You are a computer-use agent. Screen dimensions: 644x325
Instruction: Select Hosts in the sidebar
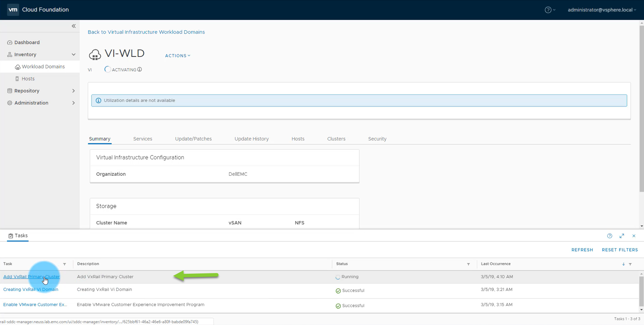click(x=28, y=79)
